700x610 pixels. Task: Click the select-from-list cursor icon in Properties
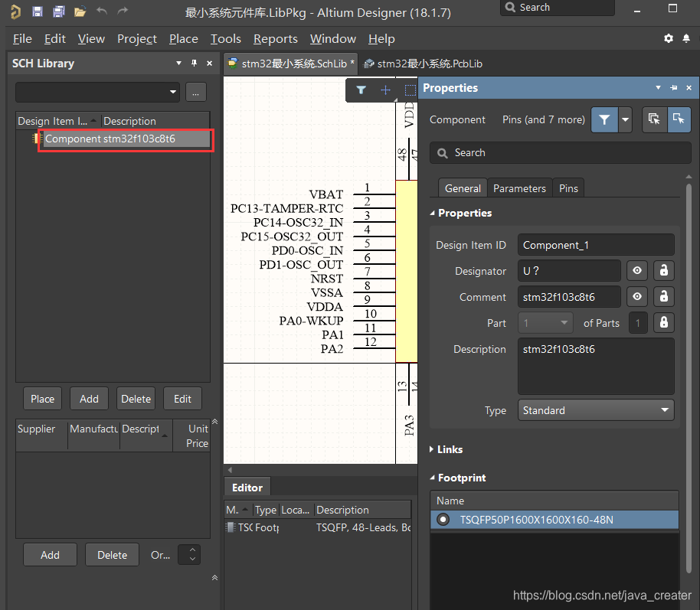(655, 119)
